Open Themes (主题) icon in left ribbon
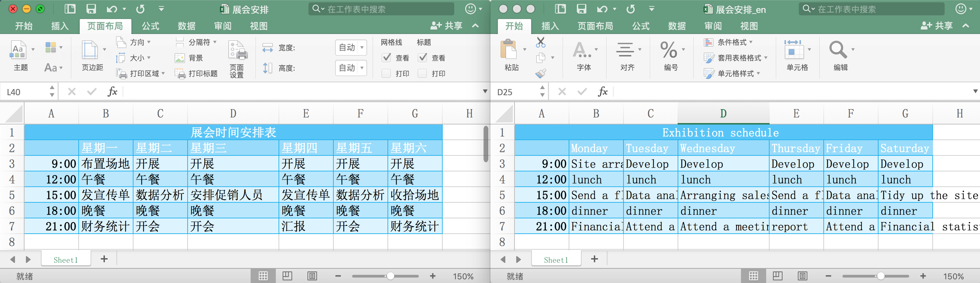This screenshot has width=980, height=283. 18,50
